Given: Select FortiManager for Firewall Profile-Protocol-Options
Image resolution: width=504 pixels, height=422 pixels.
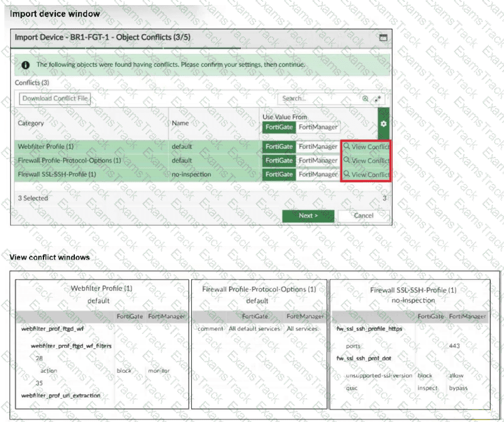Looking at the screenshot, I should (x=318, y=161).
